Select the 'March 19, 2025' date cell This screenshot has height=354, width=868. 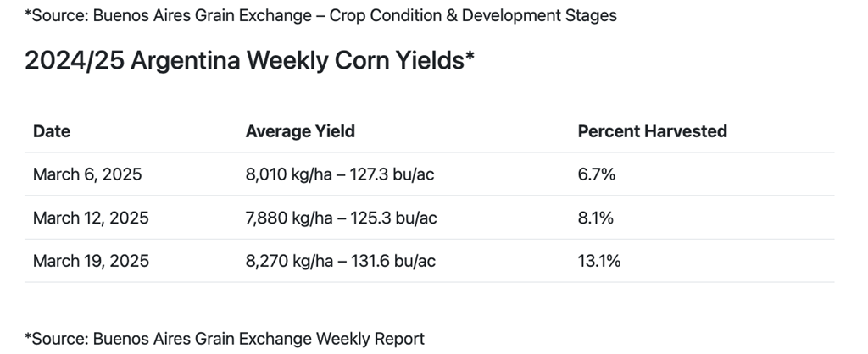point(91,261)
